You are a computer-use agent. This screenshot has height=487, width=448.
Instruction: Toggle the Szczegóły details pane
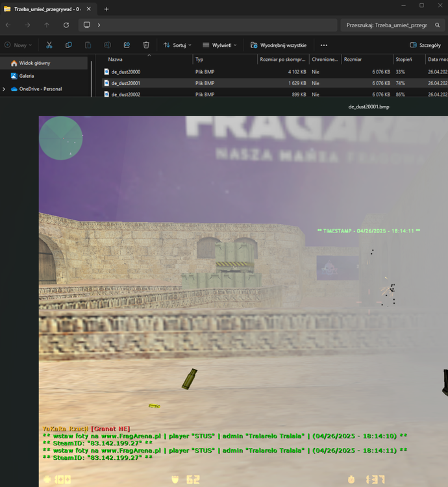425,45
